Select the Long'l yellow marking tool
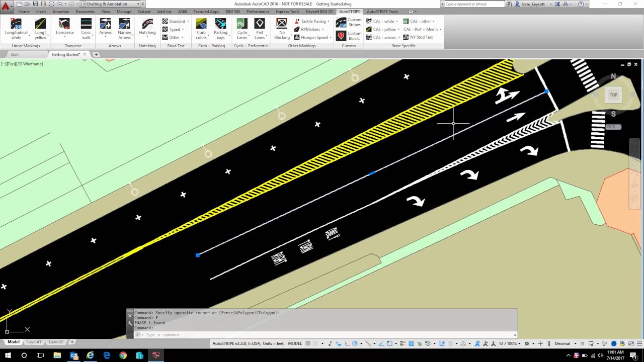The height and width of the screenshot is (362, 644). 40,29
